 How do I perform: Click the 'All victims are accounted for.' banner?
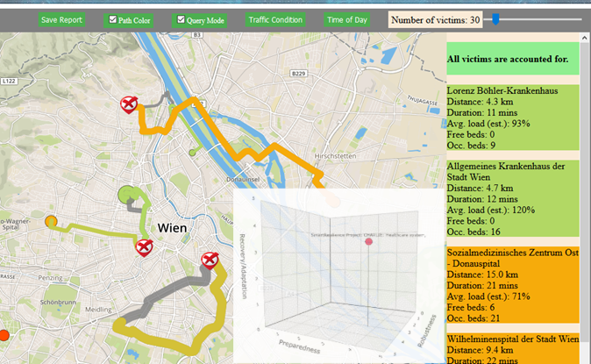click(x=513, y=59)
